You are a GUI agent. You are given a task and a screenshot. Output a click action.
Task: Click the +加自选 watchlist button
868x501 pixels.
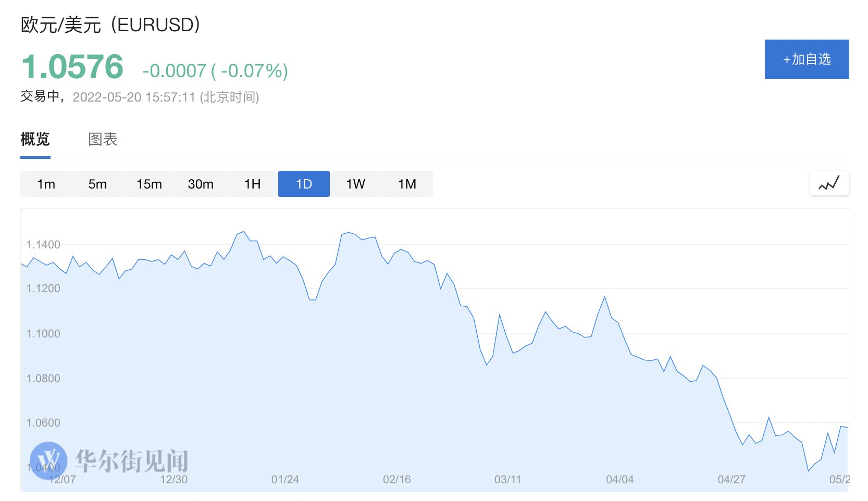point(807,59)
